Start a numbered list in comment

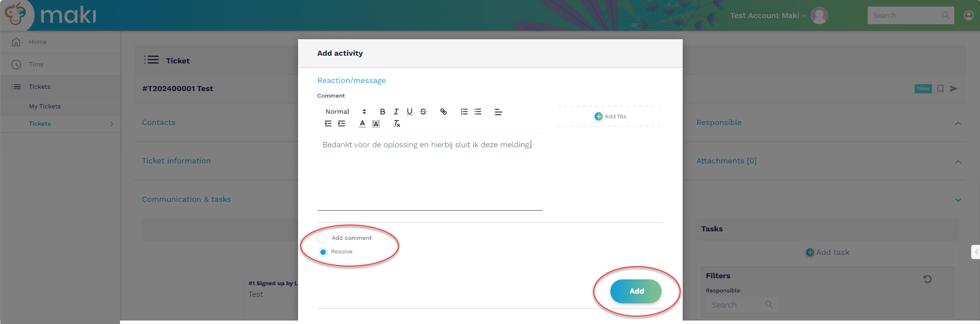(x=464, y=111)
